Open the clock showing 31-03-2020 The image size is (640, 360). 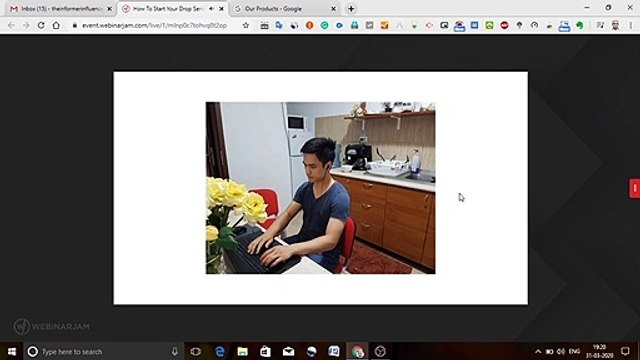[600, 351]
